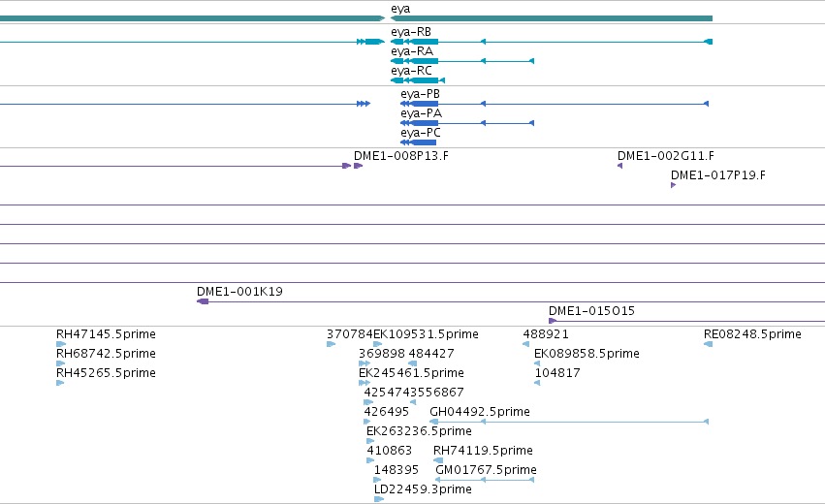Select the eya-PC blue CDS glyph

point(418,142)
